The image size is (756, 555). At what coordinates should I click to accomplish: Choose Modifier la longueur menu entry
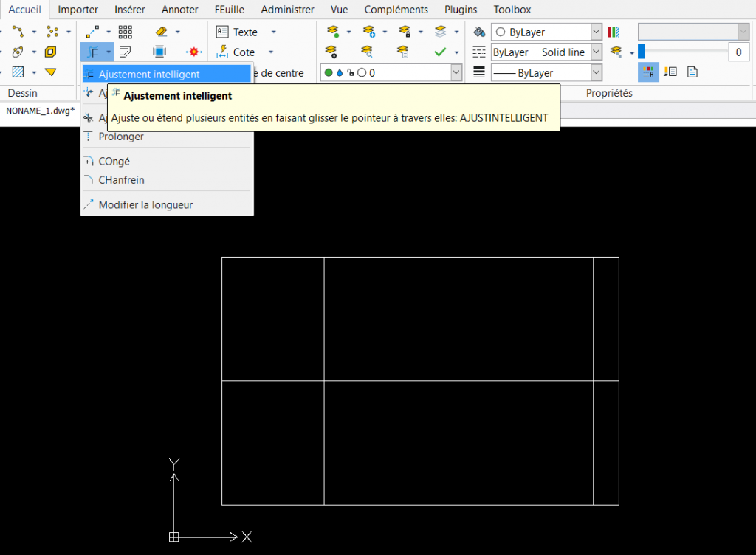pos(167,204)
